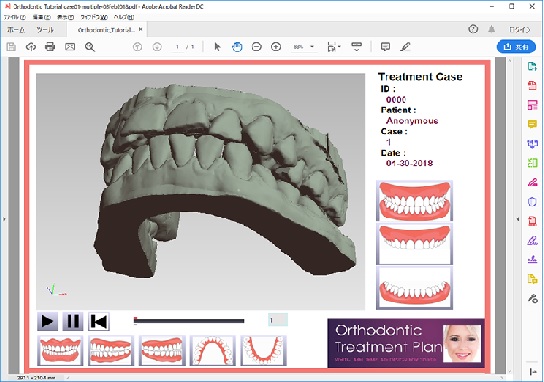
Task: Click the highlight pen icon
Action: [405, 46]
